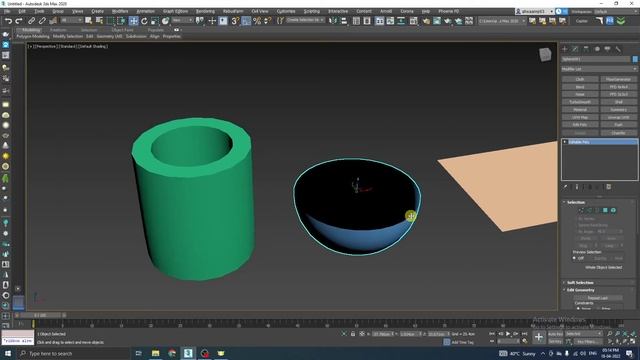Viewport: 640px width, 360px height.
Task: Open the Customize menu
Action: tap(286, 11)
